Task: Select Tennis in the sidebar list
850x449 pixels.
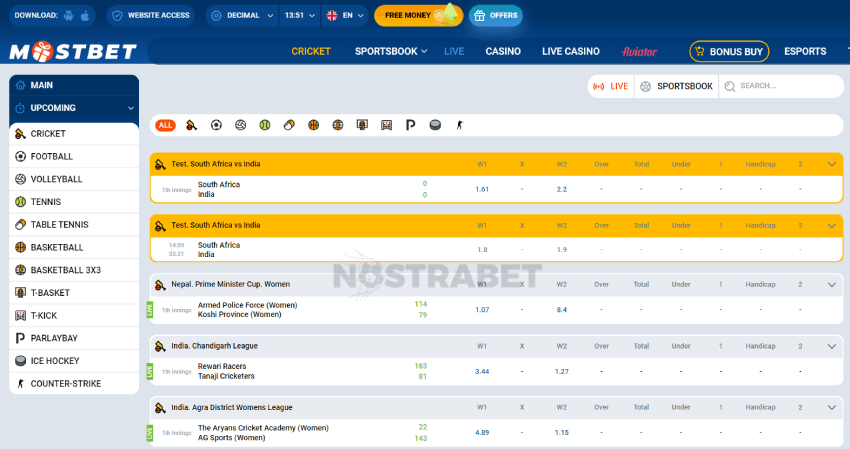Action: coord(74,202)
